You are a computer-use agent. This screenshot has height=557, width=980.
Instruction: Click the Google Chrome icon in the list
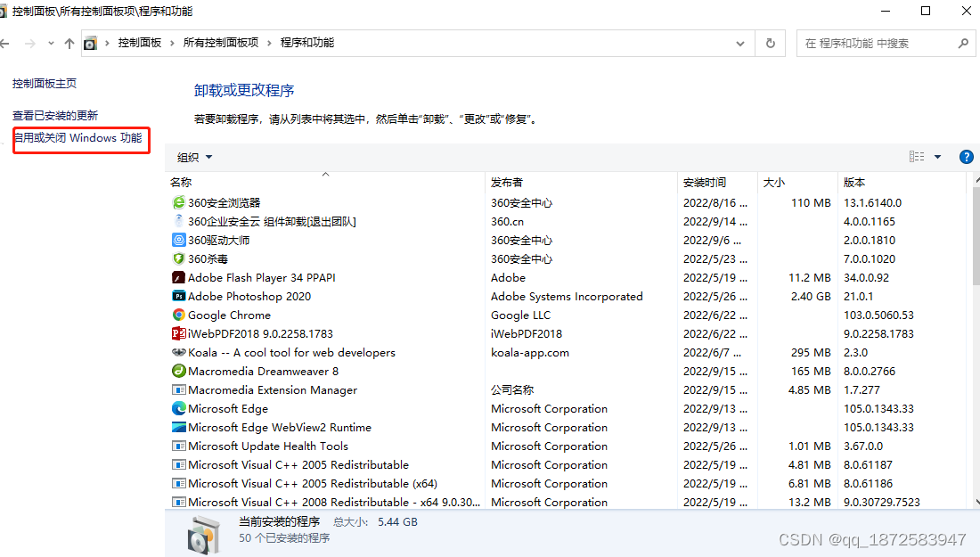tap(178, 315)
